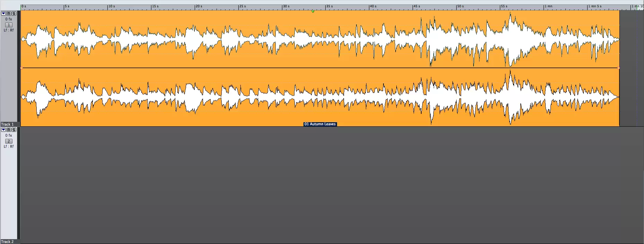
Task: Click the Track 1 number button
Action: pyautogui.click(x=9, y=25)
